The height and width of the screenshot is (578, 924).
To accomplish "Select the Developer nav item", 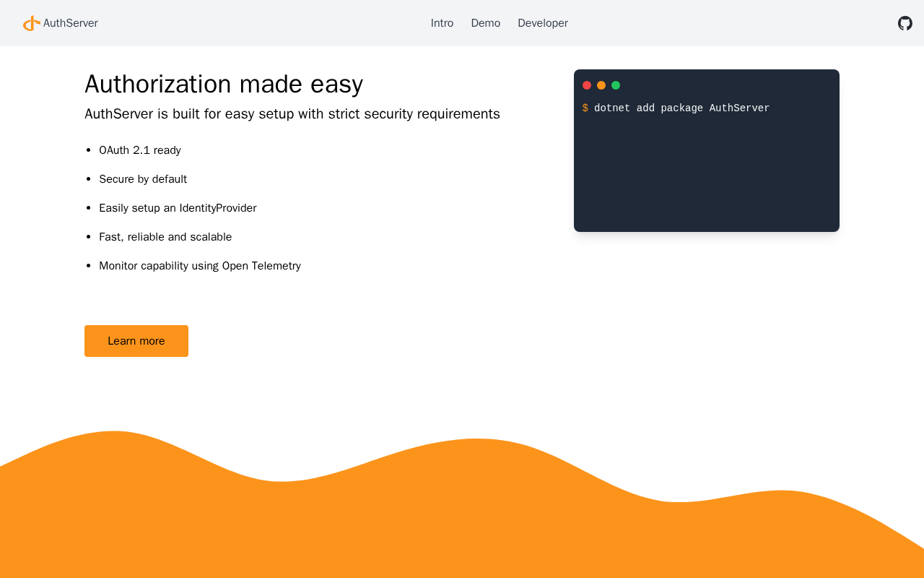I will 542,23.
